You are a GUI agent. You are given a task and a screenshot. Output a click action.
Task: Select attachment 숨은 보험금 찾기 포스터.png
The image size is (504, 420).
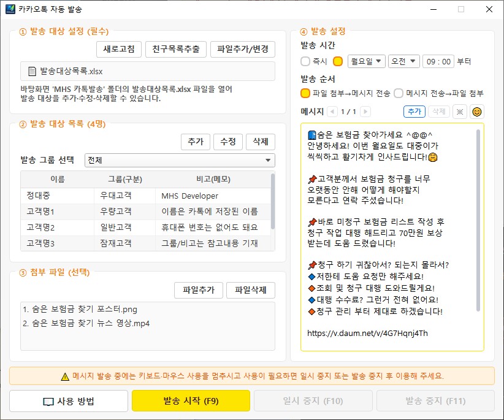pyautogui.click(x=80, y=310)
